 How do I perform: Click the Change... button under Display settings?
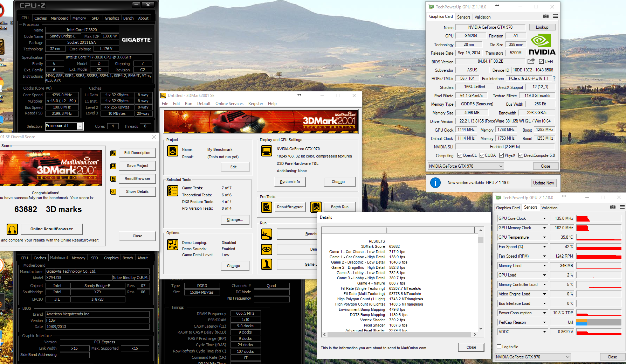coord(339,182)
